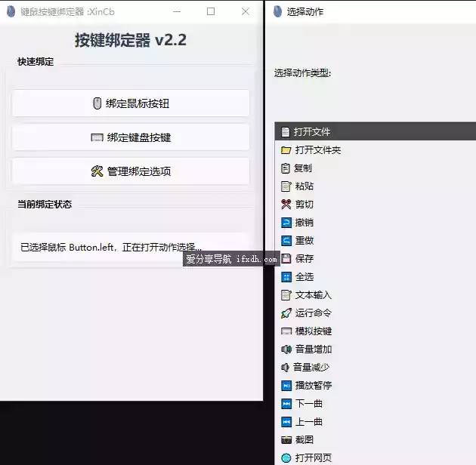Click the redo arrow icon beside 重做
The width and height of the screenshot is (476, 465).
click(286, 241)
